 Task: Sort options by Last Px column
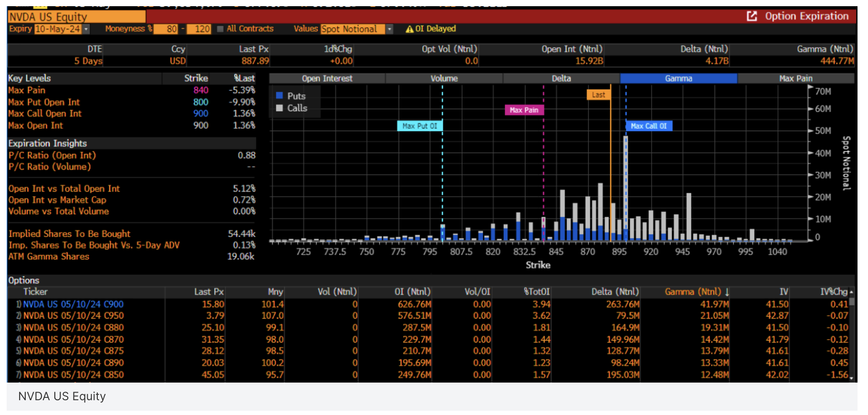click(x=209, y=292)
